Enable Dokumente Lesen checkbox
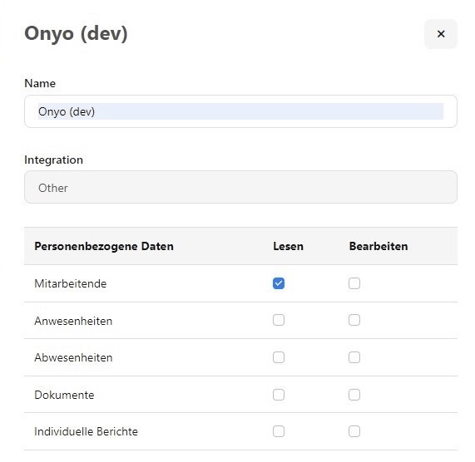The height and width of the screenshot is (462, 475). pyautogui.click(x=279, y=395)
